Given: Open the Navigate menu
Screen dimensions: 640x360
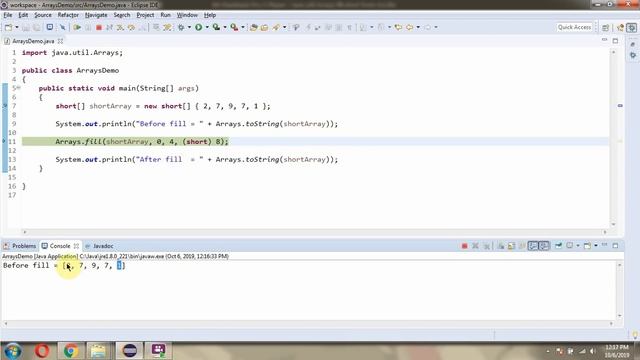Looking at the screenshot, I should [x=96, y=15].
